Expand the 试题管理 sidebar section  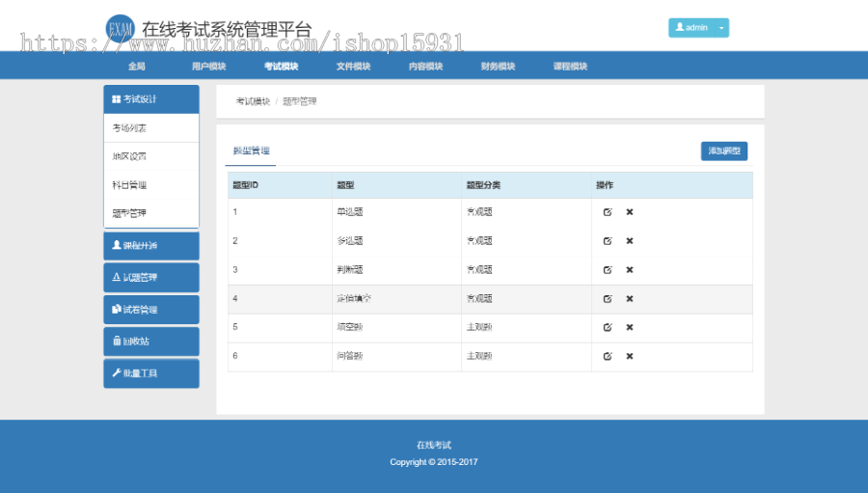[151, 278]
